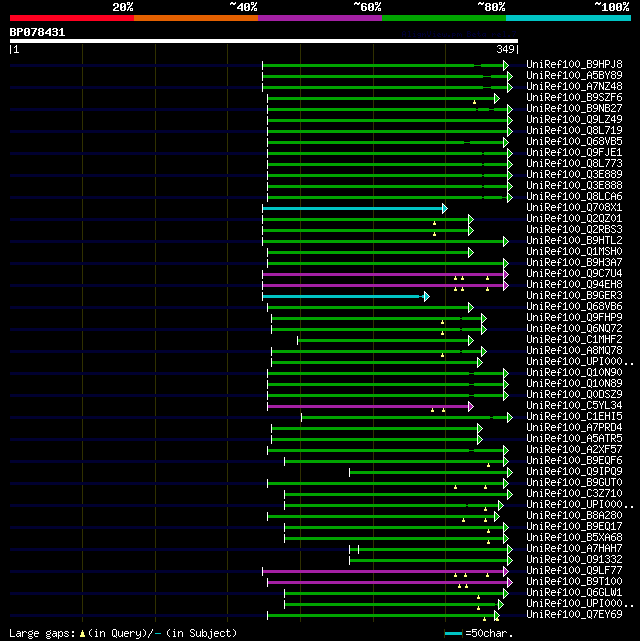Screen dimensions: 640x641
Task: Click the UniRef100_Q2QZ01 label
Action: pos(574,219)
